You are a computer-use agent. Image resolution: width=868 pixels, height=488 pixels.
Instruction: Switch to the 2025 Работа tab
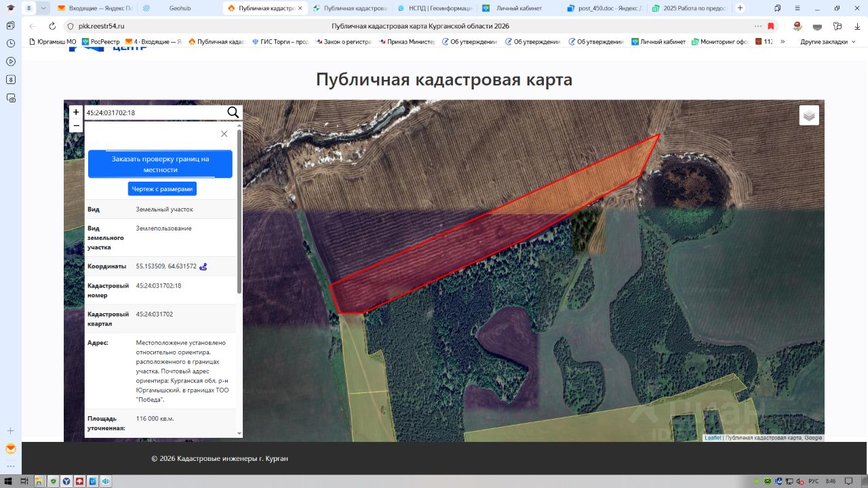pos(689,8)
